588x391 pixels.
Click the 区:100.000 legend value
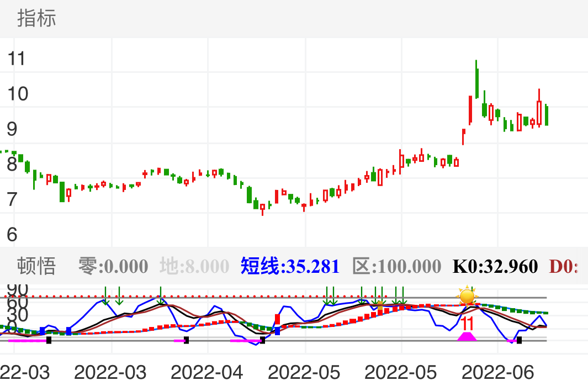click(395, 266)
